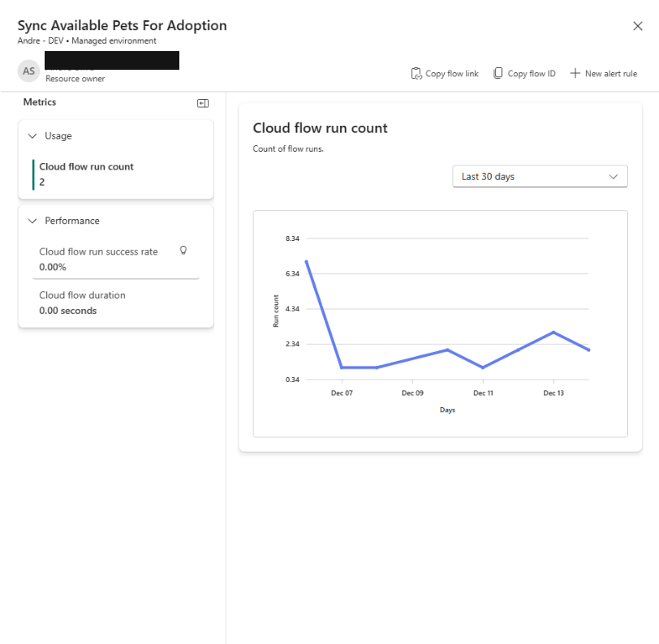The image size is (659, 644).
Task: Click the Andre - DEV Managed environment text
Action: 87,41
